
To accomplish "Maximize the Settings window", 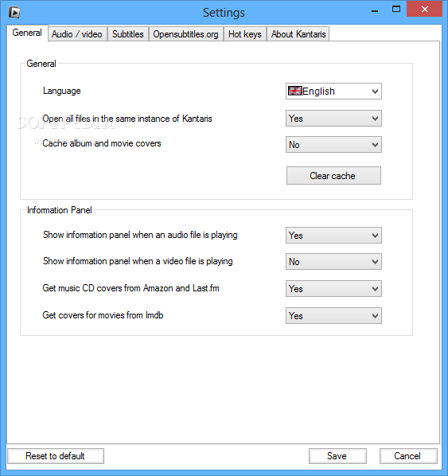I will pyautogui.click(x=396, y=9).
